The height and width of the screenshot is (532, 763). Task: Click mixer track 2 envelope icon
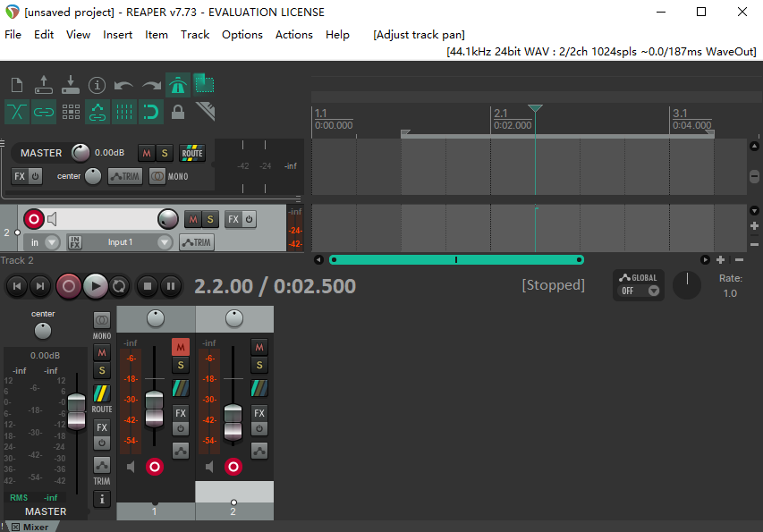(x=259, y=451)
